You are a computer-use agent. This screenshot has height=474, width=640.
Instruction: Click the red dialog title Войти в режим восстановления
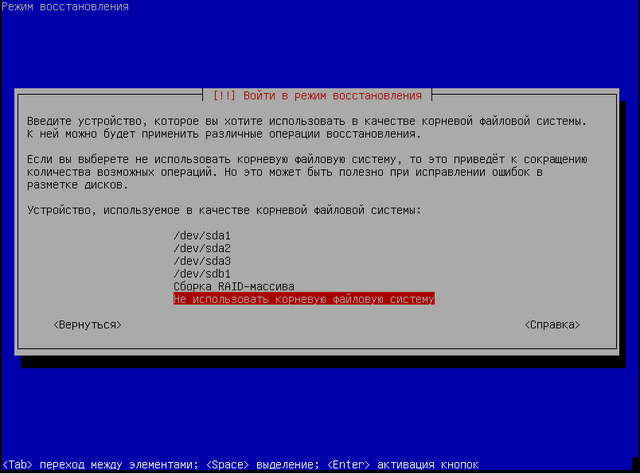click(330, 95)
